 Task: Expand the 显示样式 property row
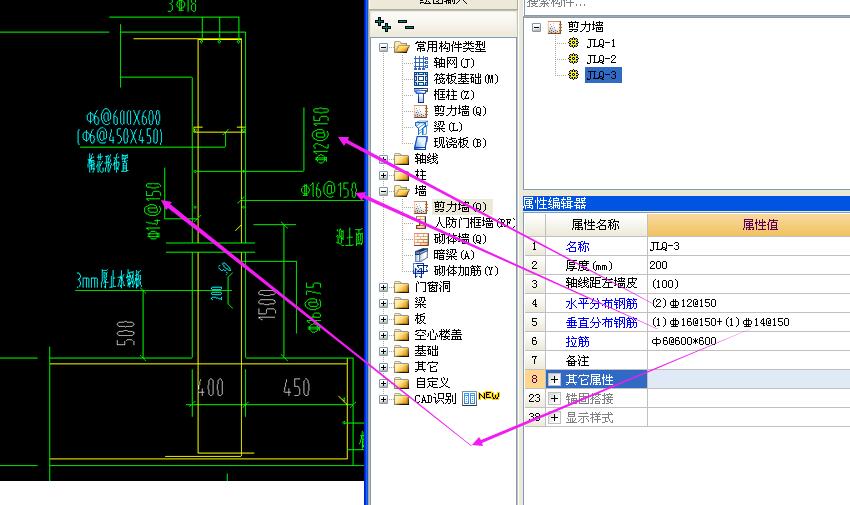point(554,418)
